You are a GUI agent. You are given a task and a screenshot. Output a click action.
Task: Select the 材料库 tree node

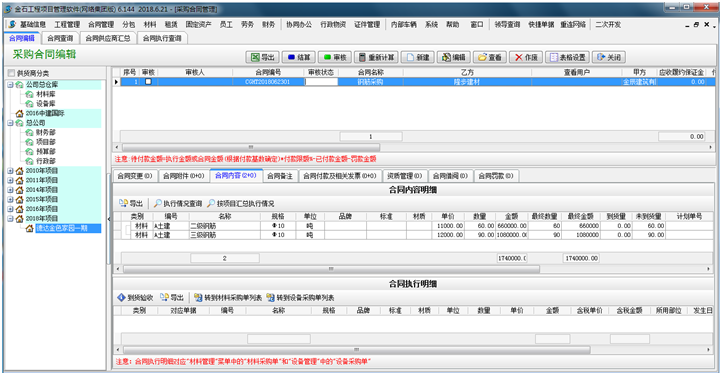(x=46, y=94)
